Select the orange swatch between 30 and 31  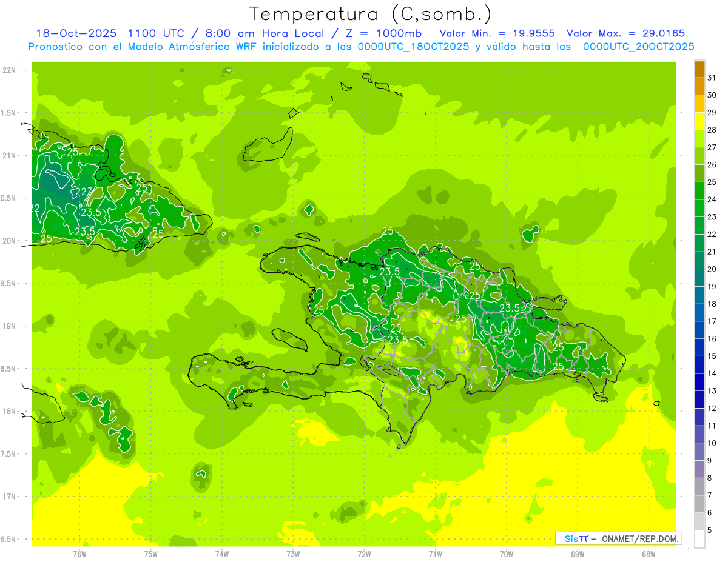pyautogui.click(x=699, y=87)
